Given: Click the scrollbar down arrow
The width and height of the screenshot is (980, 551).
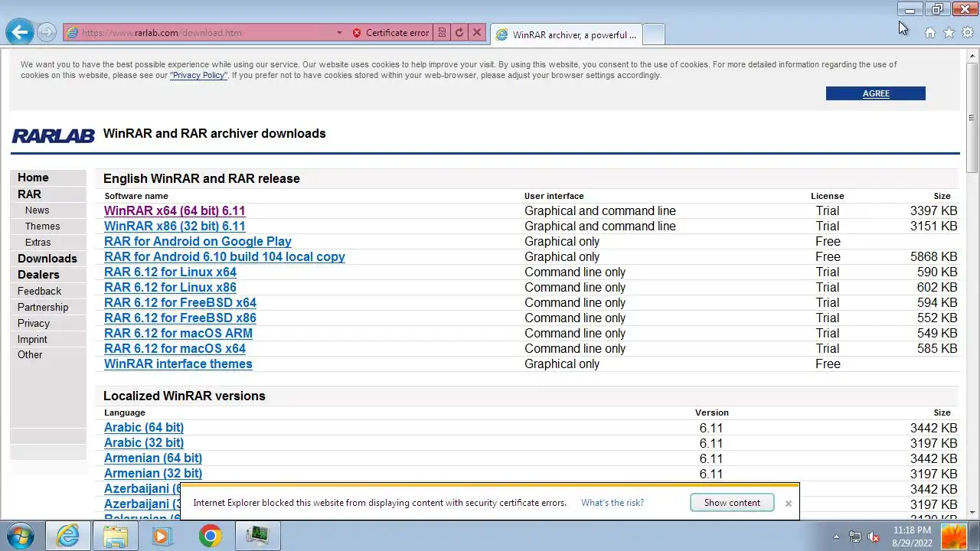Looking at the screenshot, I should pyautogui.click(x=972, y=513).
